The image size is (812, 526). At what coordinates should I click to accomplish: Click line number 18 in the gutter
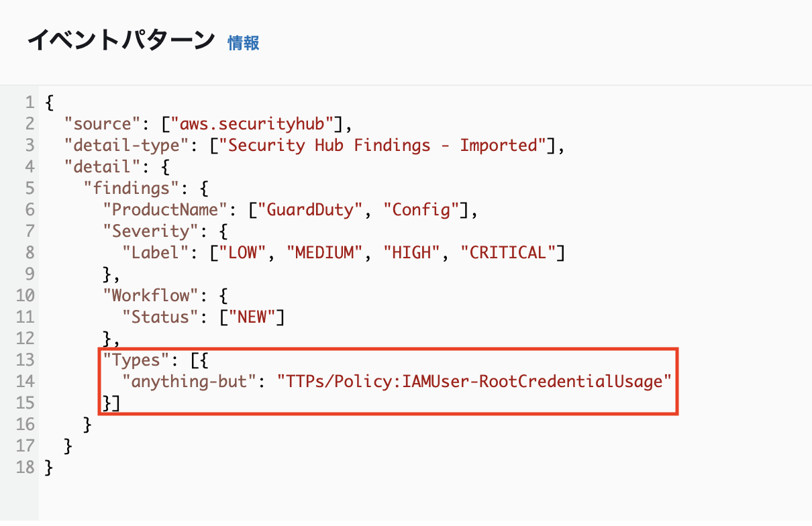25,468
